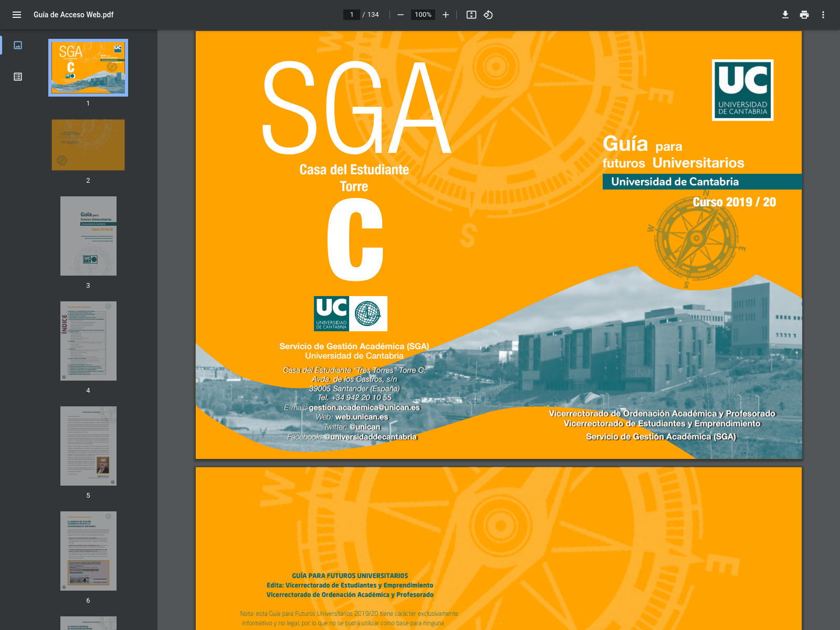This screenshot has height=630, width=840.
Task: Select page 1 thumbnail
Action: tap(88, 68)
